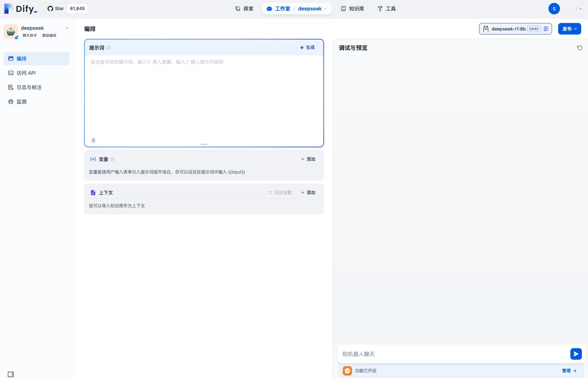
Task: Go to 知识库 knowledge base tab
Action: pos(352,9)
